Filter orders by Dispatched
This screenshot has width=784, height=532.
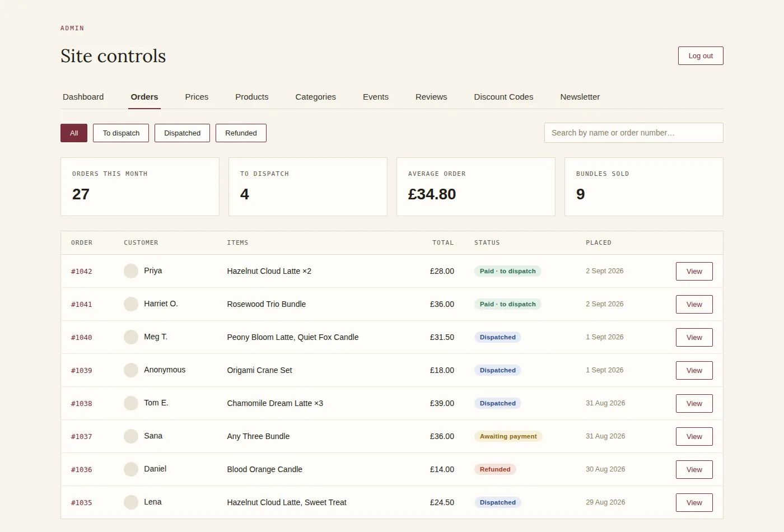coord(182,133)
